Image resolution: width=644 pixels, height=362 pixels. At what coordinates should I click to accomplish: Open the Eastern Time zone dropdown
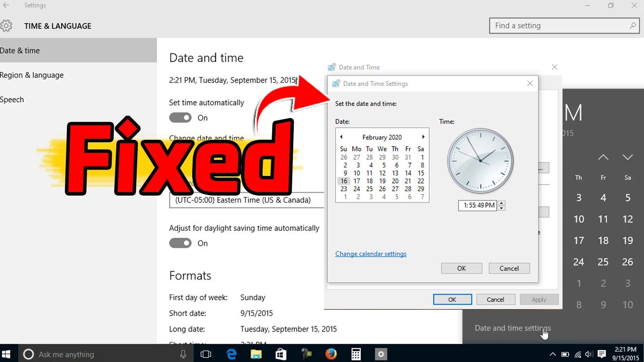247,200
